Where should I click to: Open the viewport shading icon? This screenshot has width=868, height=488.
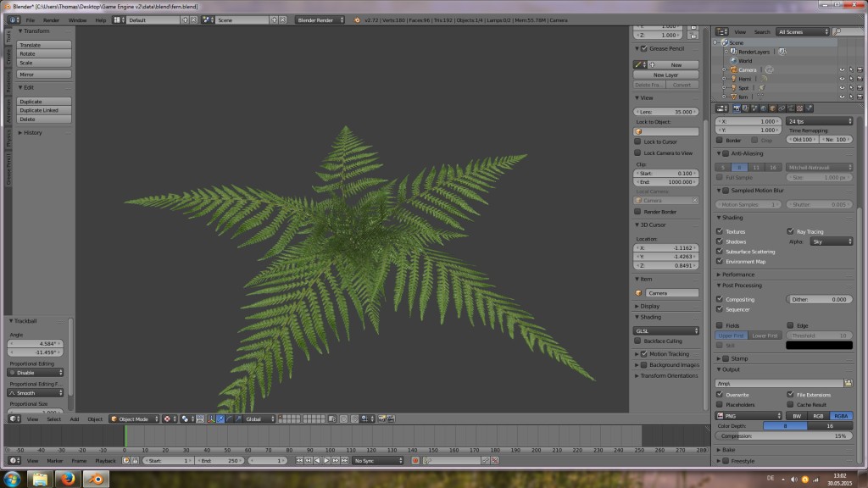(x=186, y=419)
